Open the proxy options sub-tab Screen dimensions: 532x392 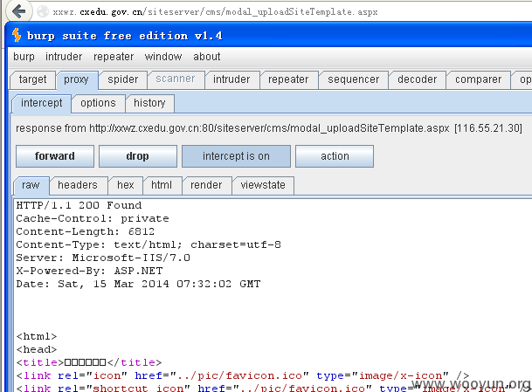click(x=98, y=103)
